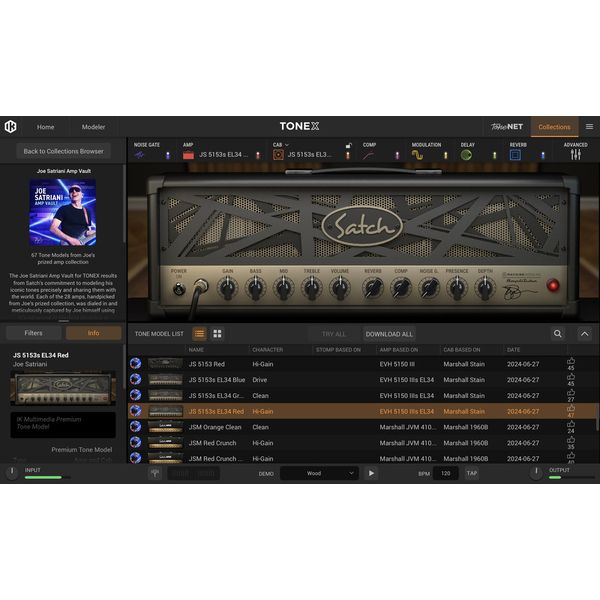Click the Try All button

coord(334,334)
